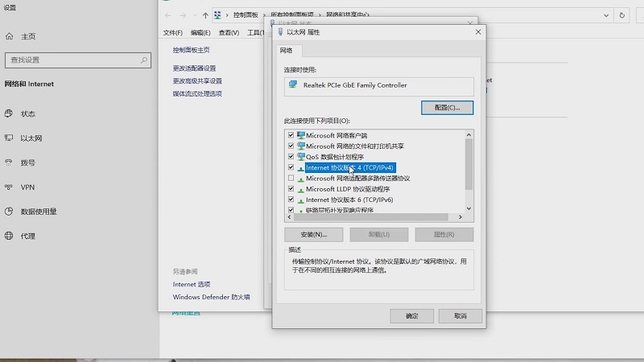Click the Home (主页) icon in Settings

tap(10, 36)
